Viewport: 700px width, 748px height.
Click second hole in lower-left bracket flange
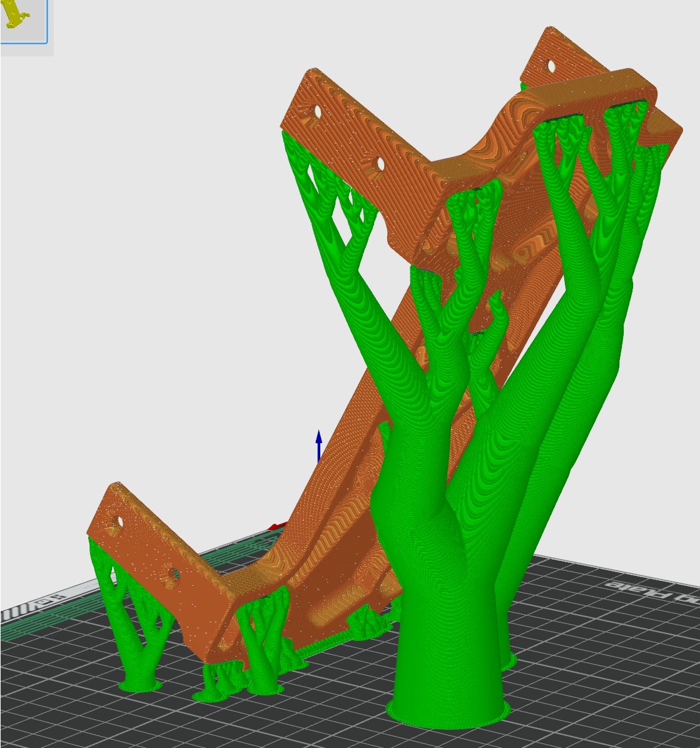[x=171, y=573]
